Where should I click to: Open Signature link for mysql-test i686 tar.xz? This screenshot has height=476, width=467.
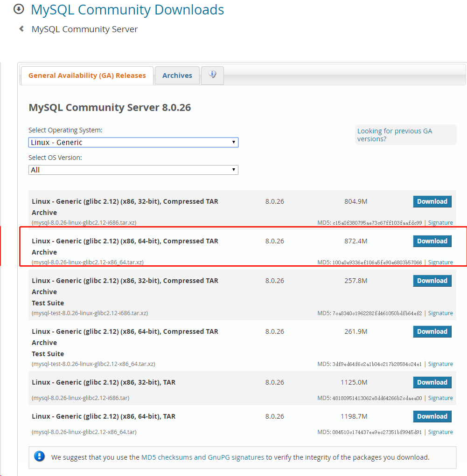pos(440,313)
